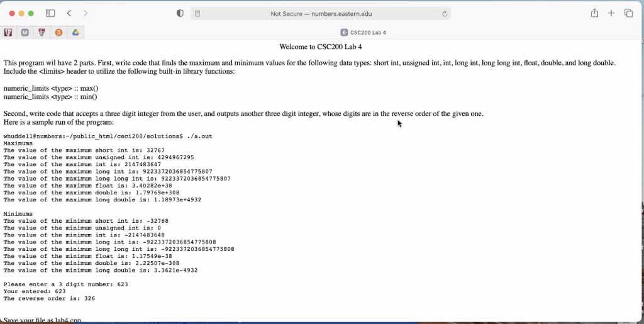
Task: Click the minimum double 2.22507e-308 line
Action: (91, 263)
